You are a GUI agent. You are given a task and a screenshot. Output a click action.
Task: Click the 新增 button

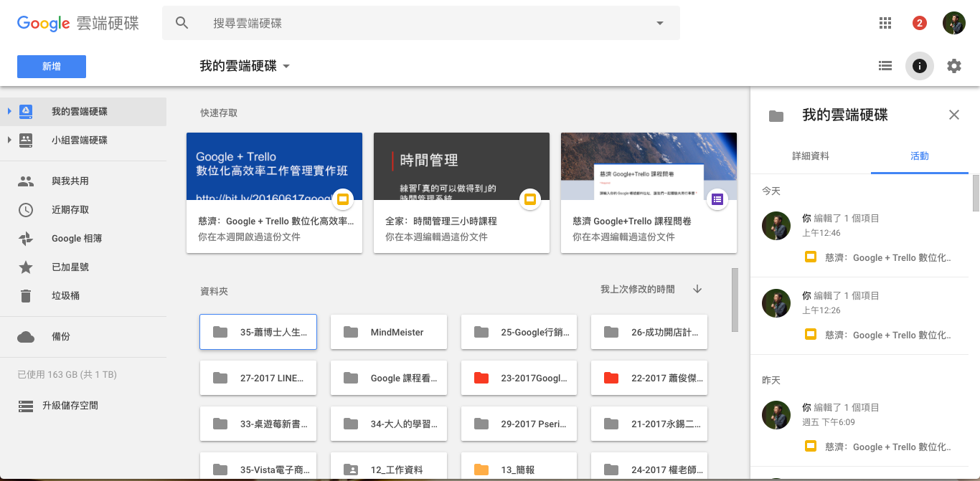click(52, 67)
